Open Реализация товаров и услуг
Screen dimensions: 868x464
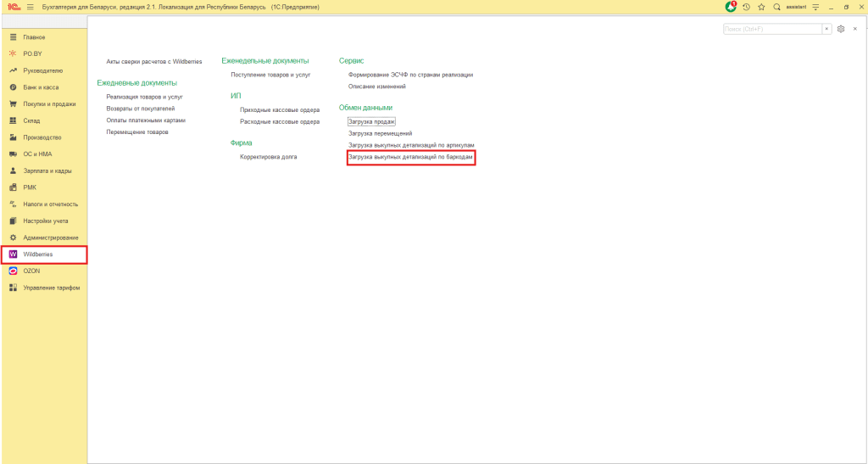coord(145,97)
